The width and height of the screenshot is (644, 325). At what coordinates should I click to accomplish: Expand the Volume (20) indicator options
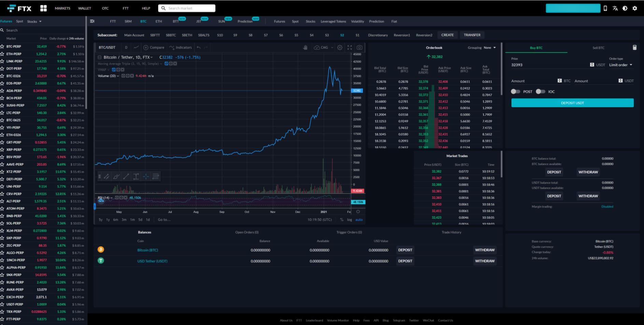click(118, 76)
